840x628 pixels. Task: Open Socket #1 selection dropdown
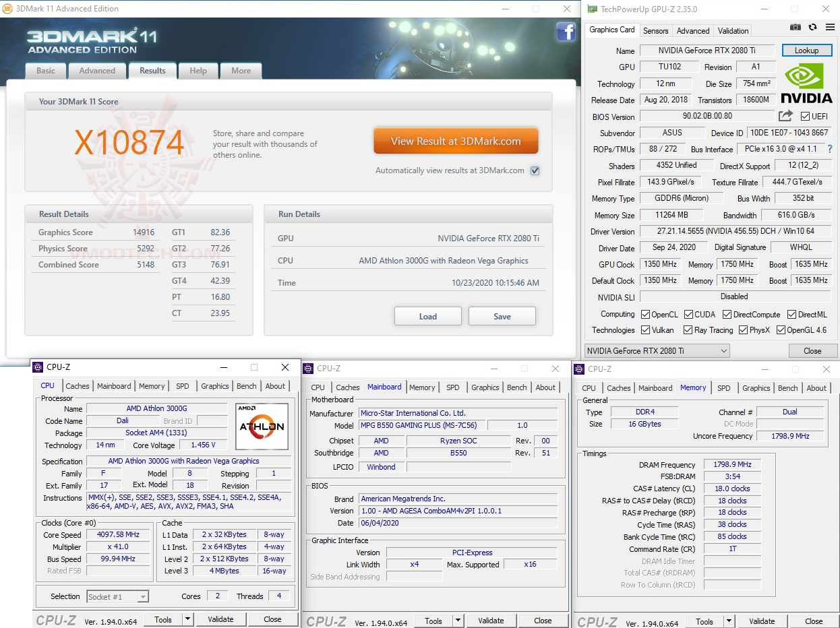tap(117, 596)
